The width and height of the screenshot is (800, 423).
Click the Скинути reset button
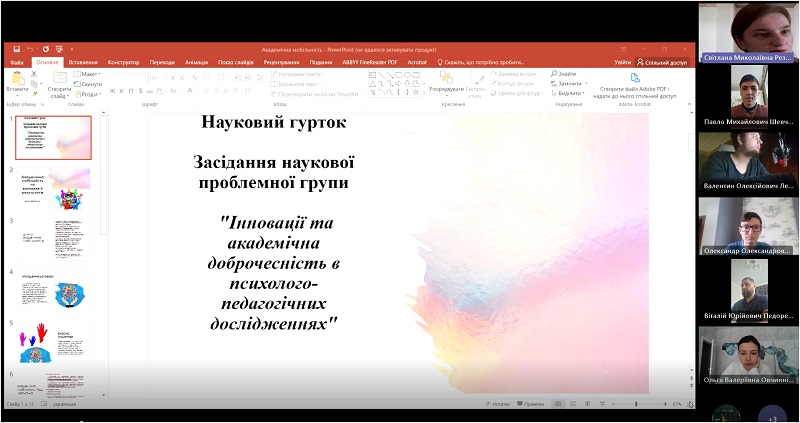tap(88, 84)
